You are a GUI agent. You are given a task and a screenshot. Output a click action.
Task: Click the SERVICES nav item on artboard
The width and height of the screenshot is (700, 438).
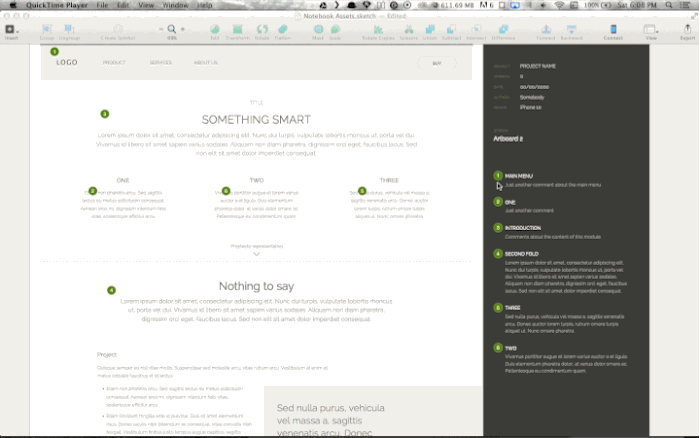pyautogui.click(x=161, y=63)
